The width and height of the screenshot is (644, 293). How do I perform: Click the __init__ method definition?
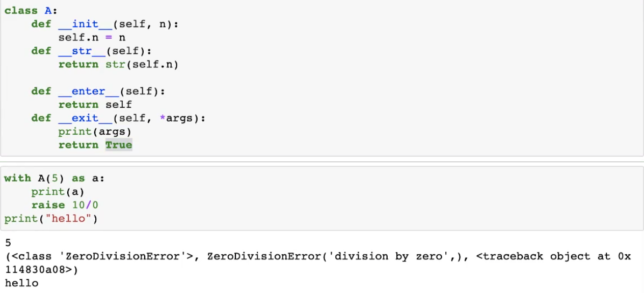point(105,24)
